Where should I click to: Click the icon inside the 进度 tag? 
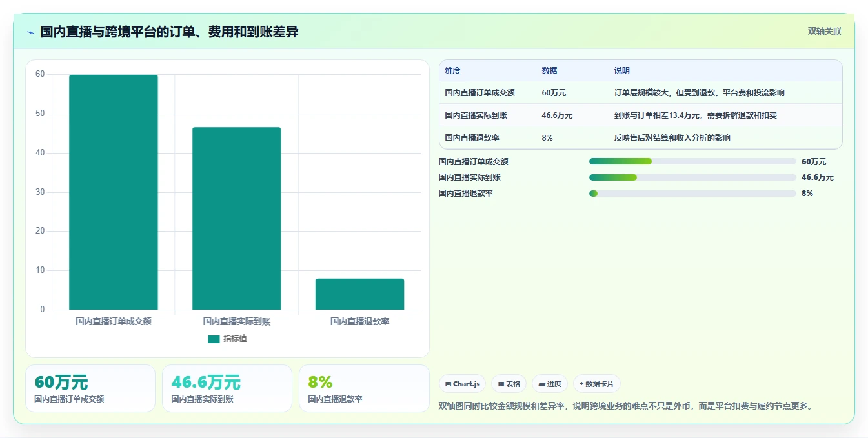[x=542, y=384]
